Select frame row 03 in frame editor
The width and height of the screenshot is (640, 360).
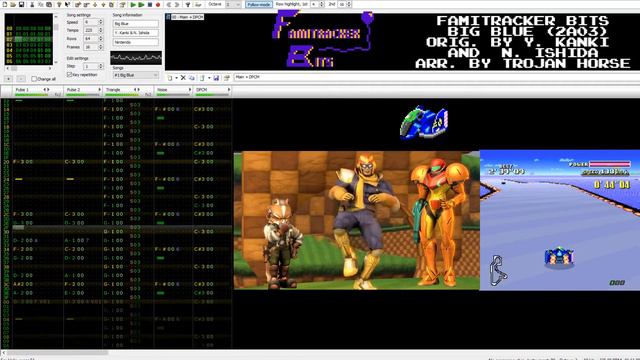pyautogui.click(x=29, y=45)
